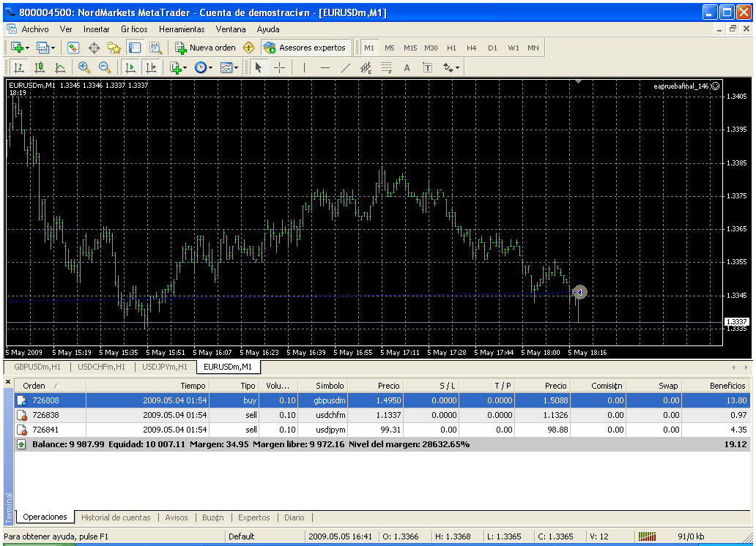Select the H1 timeframe button
Image resolution: width=756 pixels, height=546 pixels.
pos(451,48)
